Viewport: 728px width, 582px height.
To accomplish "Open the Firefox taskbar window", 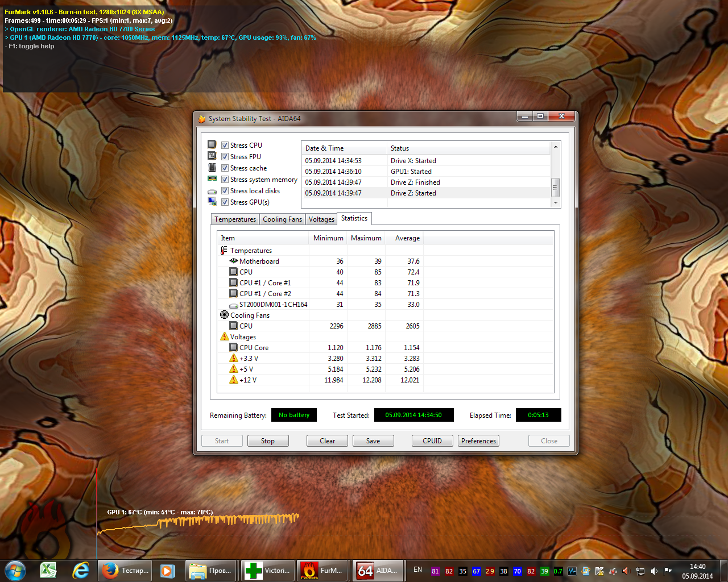I will [125, 571].
